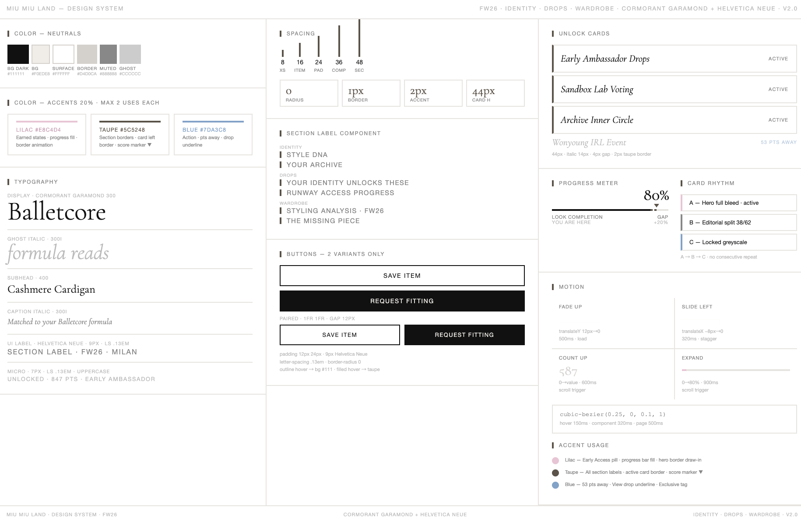This screenshot has height=532, width=801.
Task: Click the Balletcore display heading
Action: pos(57,212)
